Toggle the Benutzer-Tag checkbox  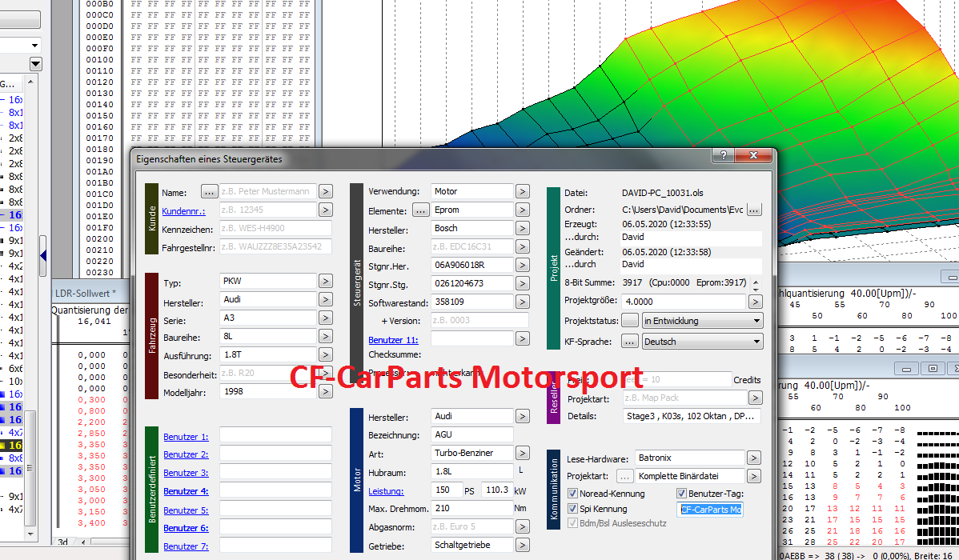[681, 494]
